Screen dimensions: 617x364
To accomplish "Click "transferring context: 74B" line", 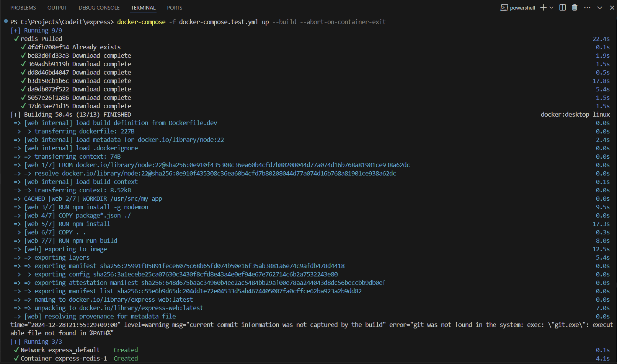I will [x=67, y=156].
